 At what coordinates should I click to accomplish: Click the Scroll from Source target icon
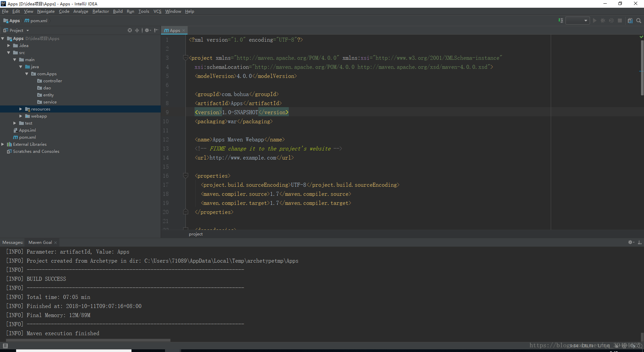coord(130,30)
